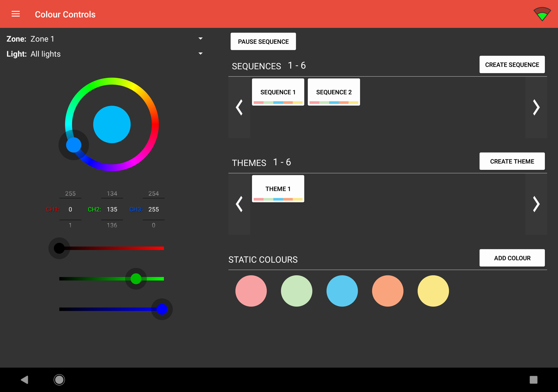This screenshot has height=392, width=558.
Task: Click the SEQUENCES heading text
Action: tap(256, 66)
